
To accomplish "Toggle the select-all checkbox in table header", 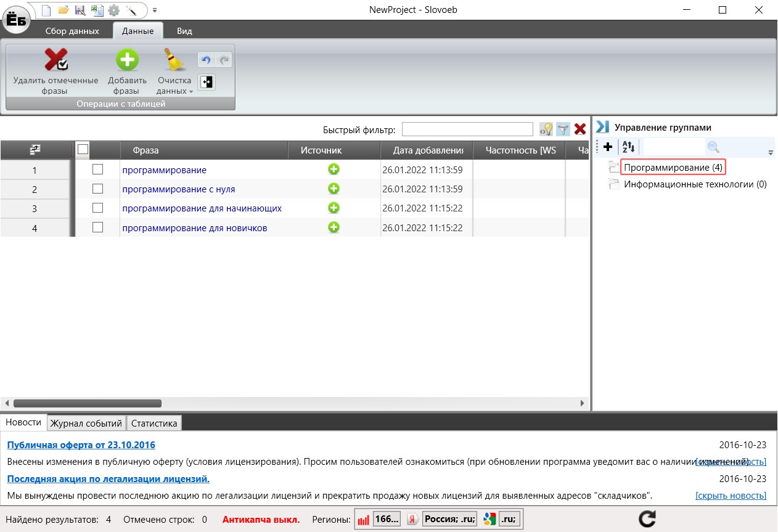I will (83, 149).
